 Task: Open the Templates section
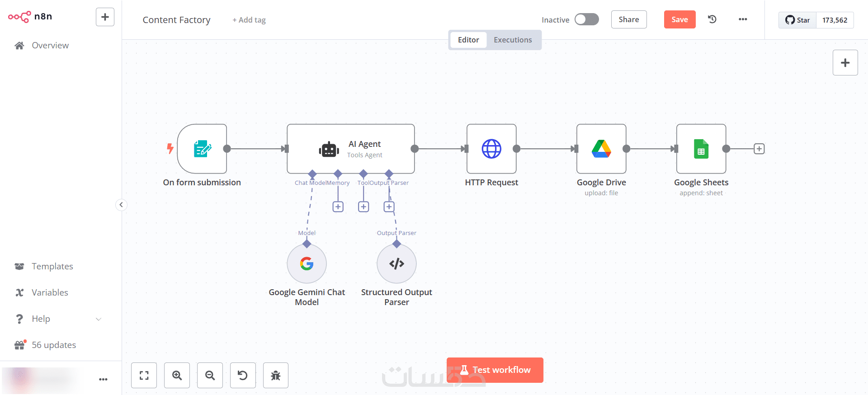coord(52,266)
